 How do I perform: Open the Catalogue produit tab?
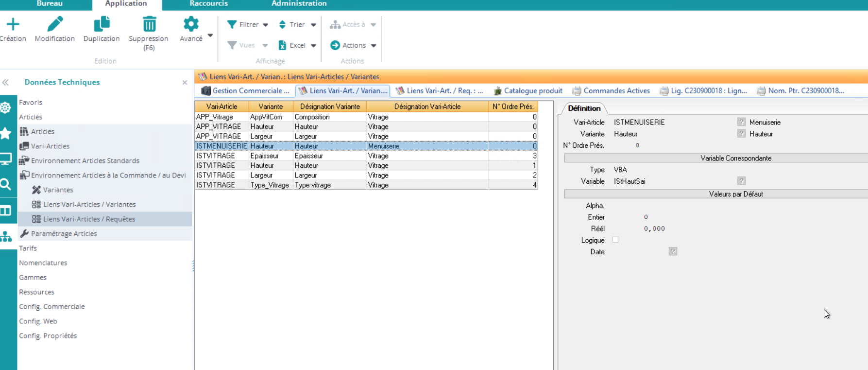[528, 91]
